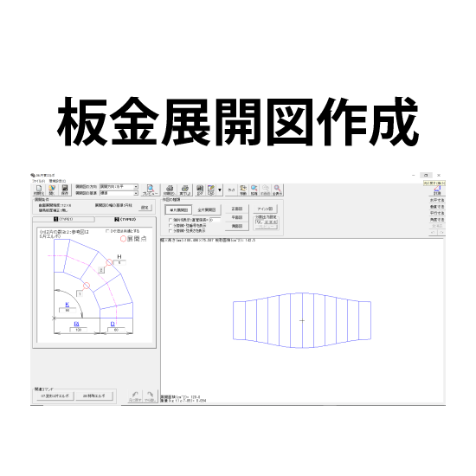Click the measure (計測) icon at right
The image size is (476, 476).
pos(437,190)
